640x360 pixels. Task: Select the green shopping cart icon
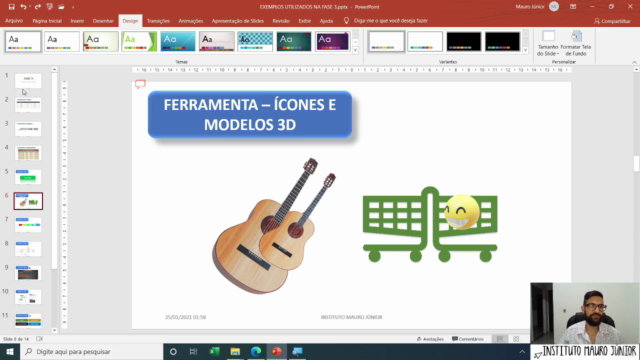pyautogui.click(x=430, y=224)
